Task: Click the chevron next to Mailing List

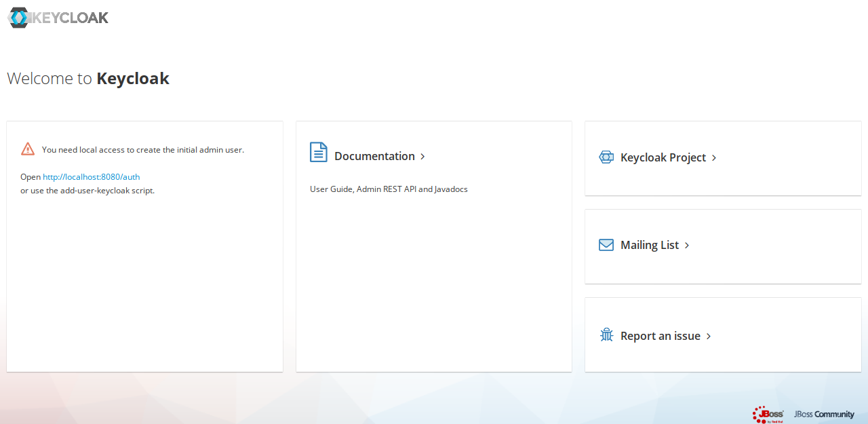Action: coord(687,246)
